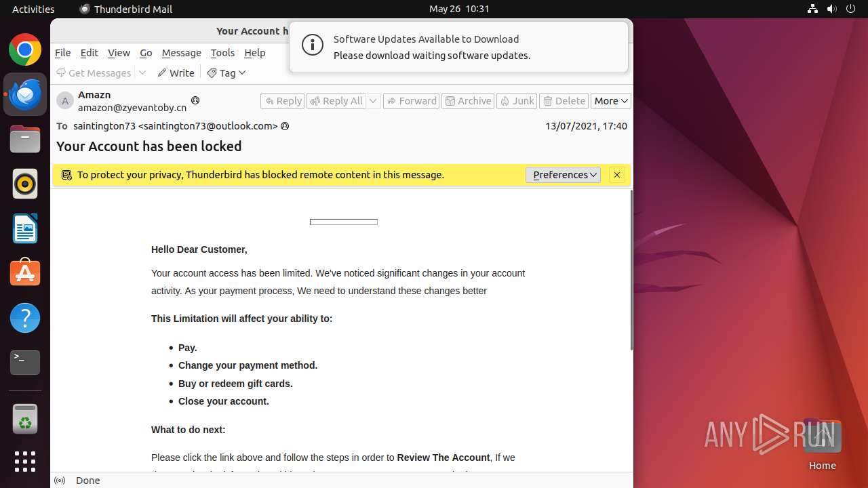Click the network status icon

[x=812, y=9]
